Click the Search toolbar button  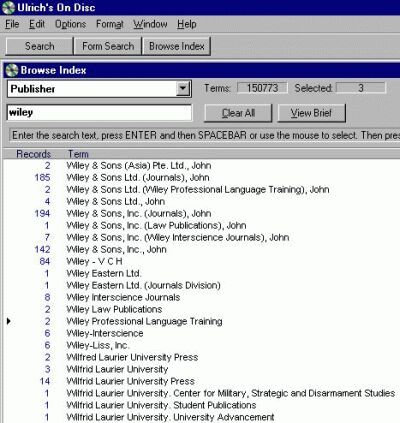(39, 46)
